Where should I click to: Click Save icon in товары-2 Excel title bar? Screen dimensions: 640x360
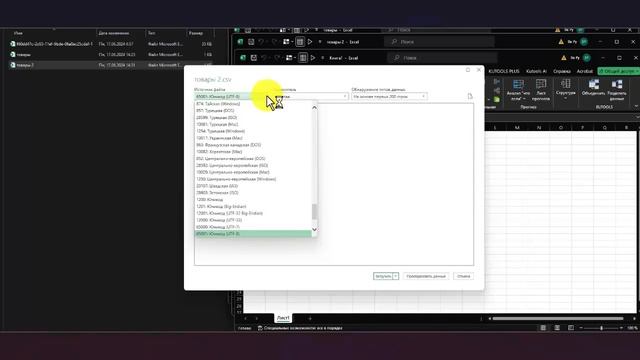[x=251, y=42]
